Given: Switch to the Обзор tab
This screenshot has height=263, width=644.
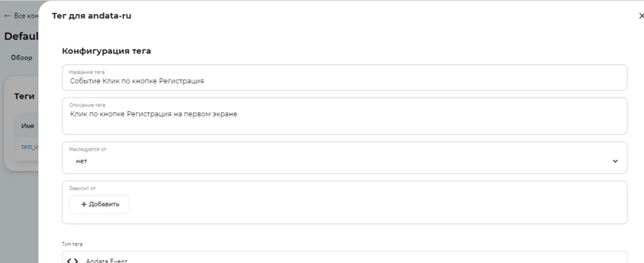Looking at the screenshot, I should click(x=21, y=58).
